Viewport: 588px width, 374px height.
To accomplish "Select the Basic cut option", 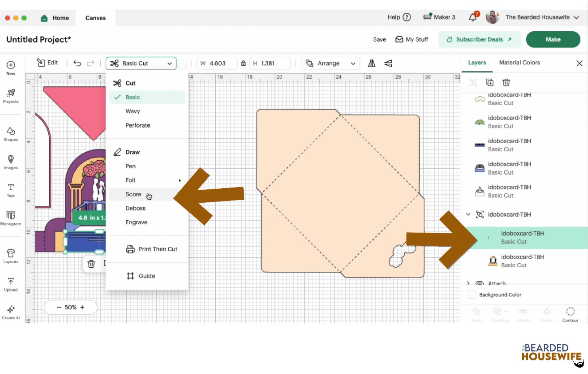I will click(x=133, y=97).
